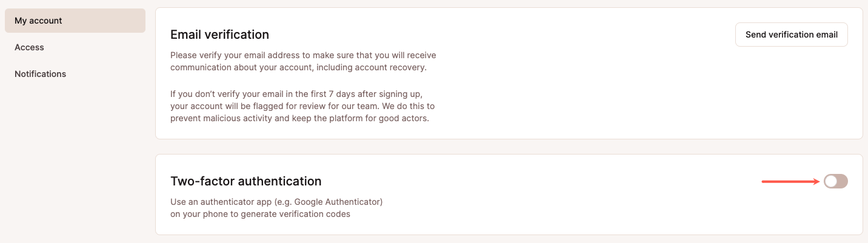Click the "Email verification" heading
The image size is (868, 243).
coord(219,35)
